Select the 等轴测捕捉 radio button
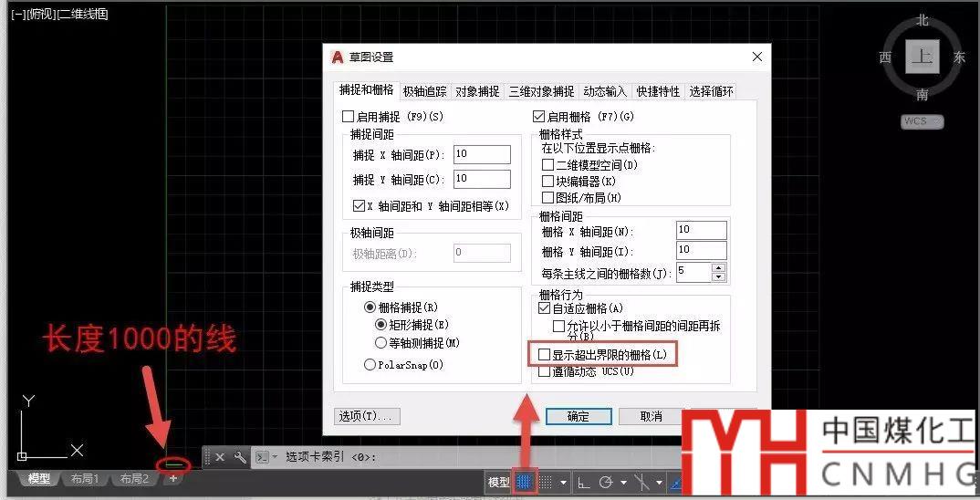 point(381,342)
